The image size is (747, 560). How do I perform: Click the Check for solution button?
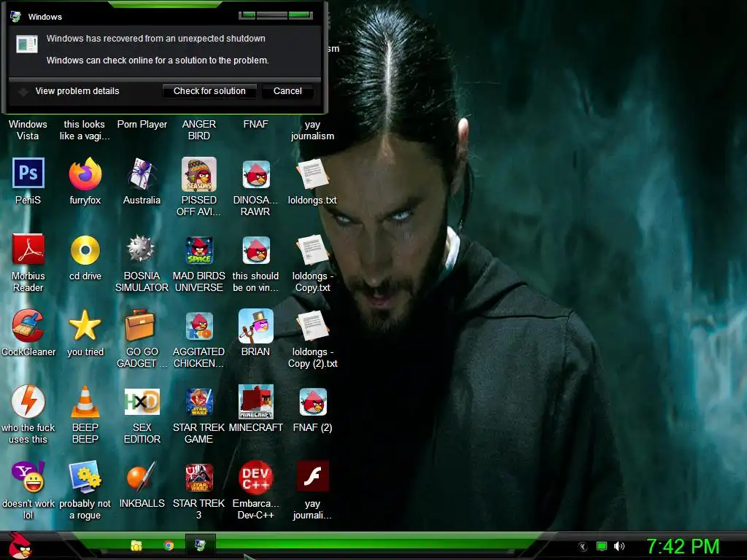click(209, 91)
